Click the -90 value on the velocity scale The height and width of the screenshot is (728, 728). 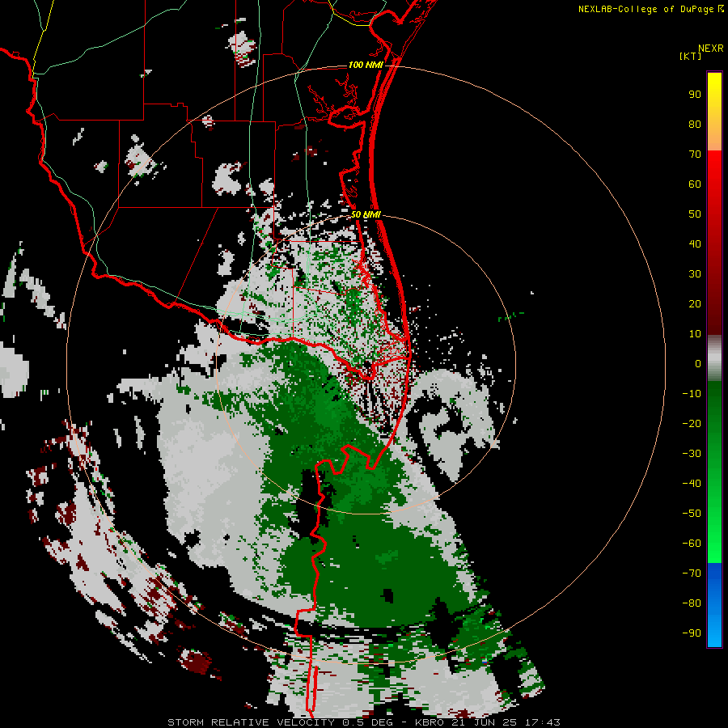[692, 633]
